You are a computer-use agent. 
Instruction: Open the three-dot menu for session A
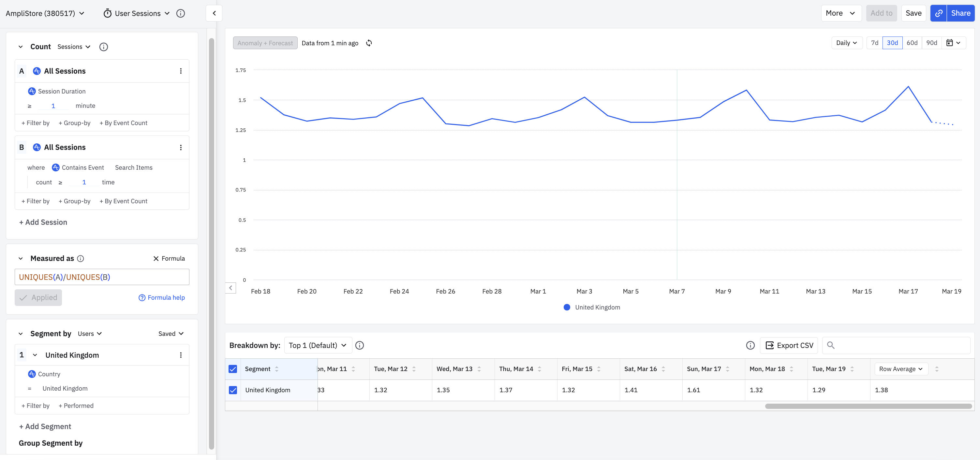(x=181, y=71)
